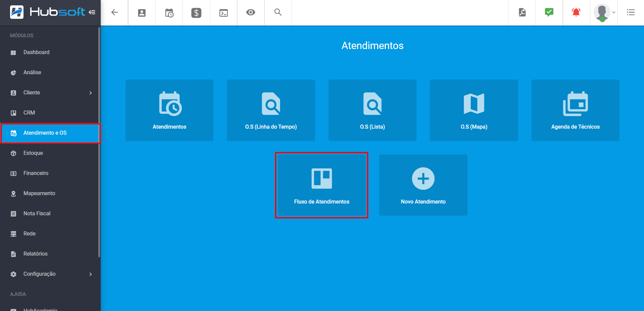Click the Mapeamento pin icon

[13, 194]
